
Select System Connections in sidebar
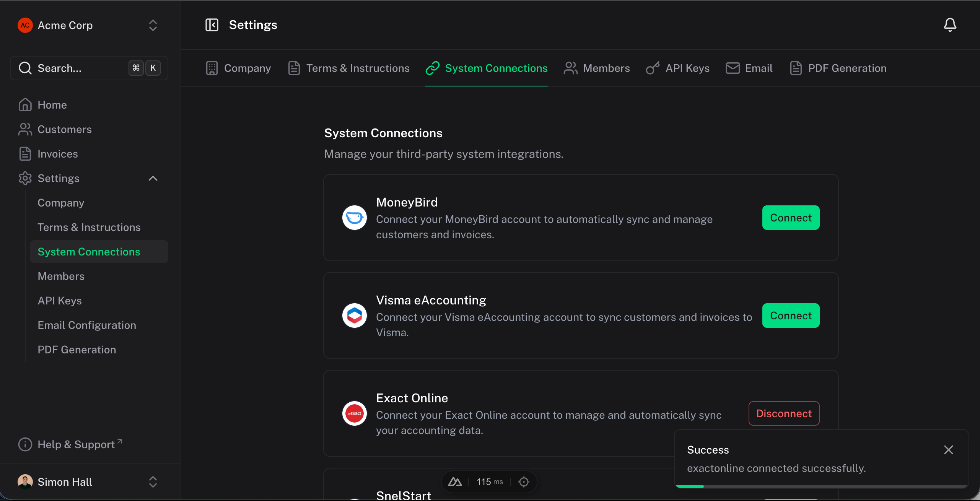click(x=99, y=252)
